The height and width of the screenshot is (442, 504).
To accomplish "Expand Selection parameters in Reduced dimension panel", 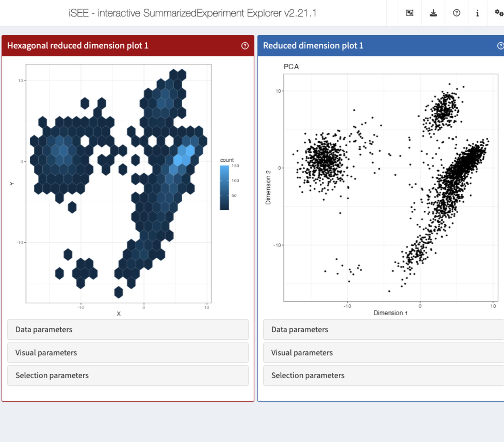I will point(384,375).
